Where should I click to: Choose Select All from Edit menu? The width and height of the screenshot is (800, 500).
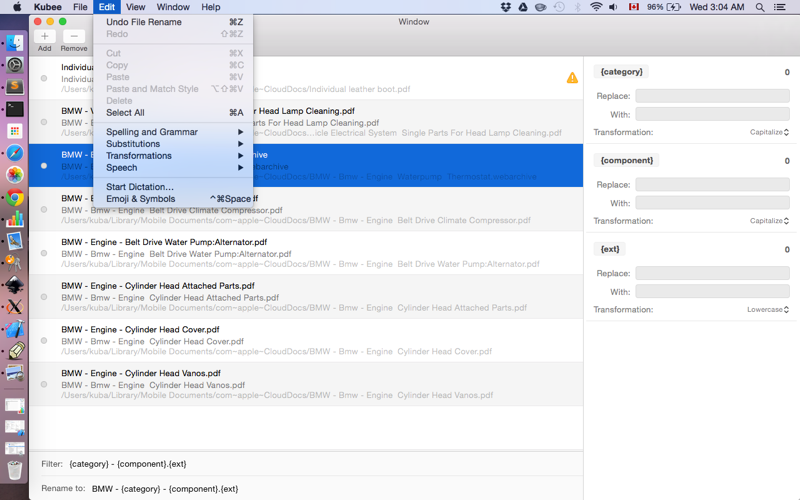point(173,113)
